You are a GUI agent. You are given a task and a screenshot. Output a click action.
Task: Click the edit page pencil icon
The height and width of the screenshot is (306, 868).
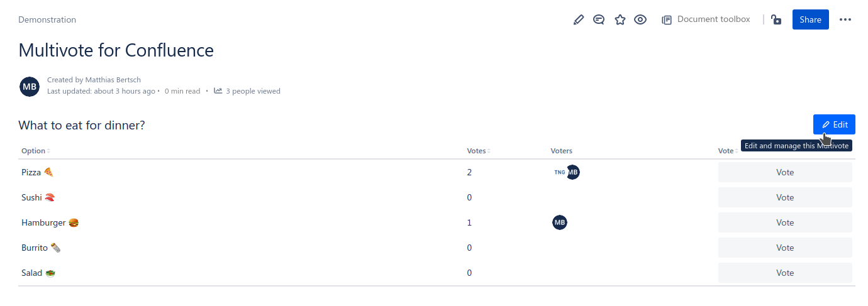click(579, 20)
